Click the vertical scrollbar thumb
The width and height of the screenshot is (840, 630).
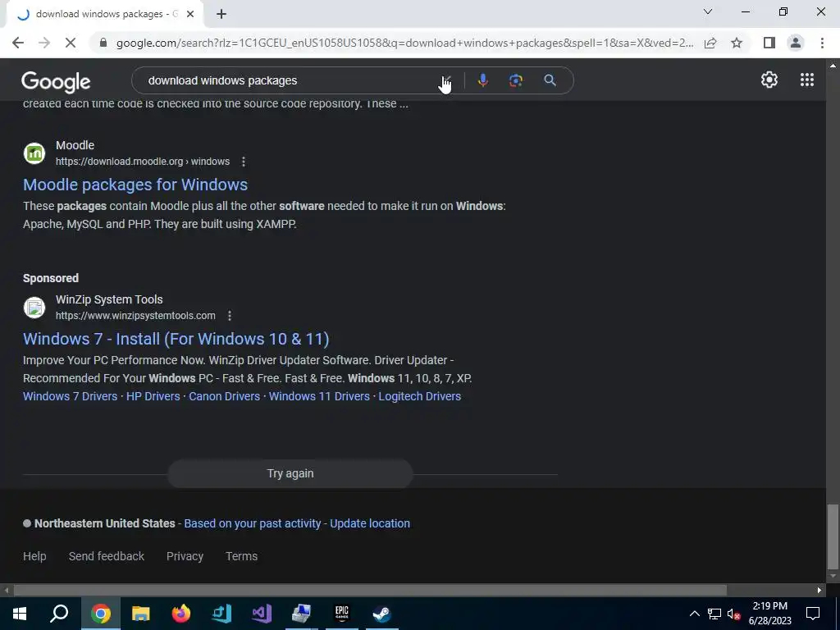point(833,538)
